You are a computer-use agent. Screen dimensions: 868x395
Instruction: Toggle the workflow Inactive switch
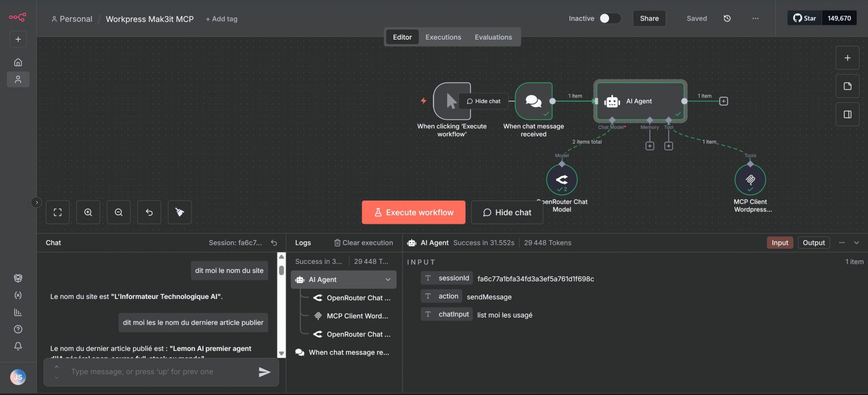tap(610, 19)
